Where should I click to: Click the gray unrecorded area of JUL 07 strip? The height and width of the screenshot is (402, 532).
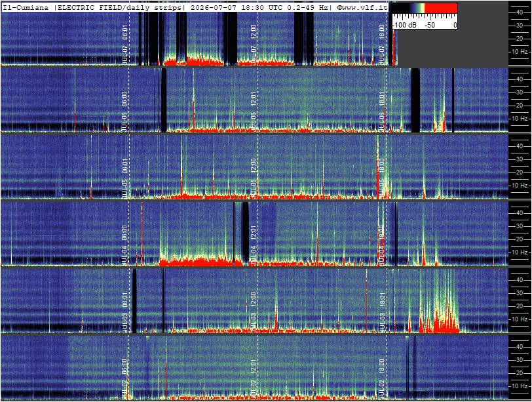pyautogui.click(x=453, y=47)
